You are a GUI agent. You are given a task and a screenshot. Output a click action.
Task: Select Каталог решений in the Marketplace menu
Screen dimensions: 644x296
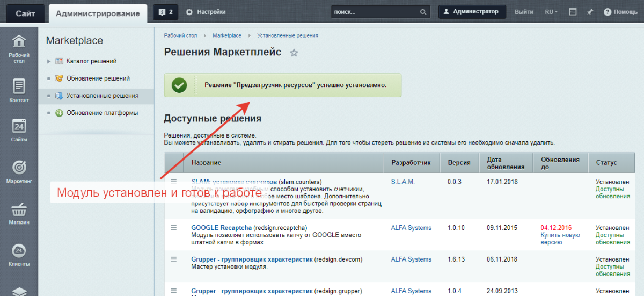point(92,61)
